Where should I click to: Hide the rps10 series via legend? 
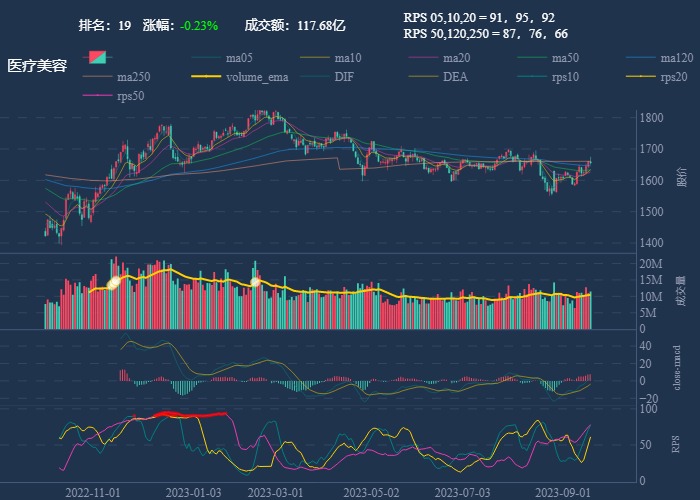tap(530, 77)
